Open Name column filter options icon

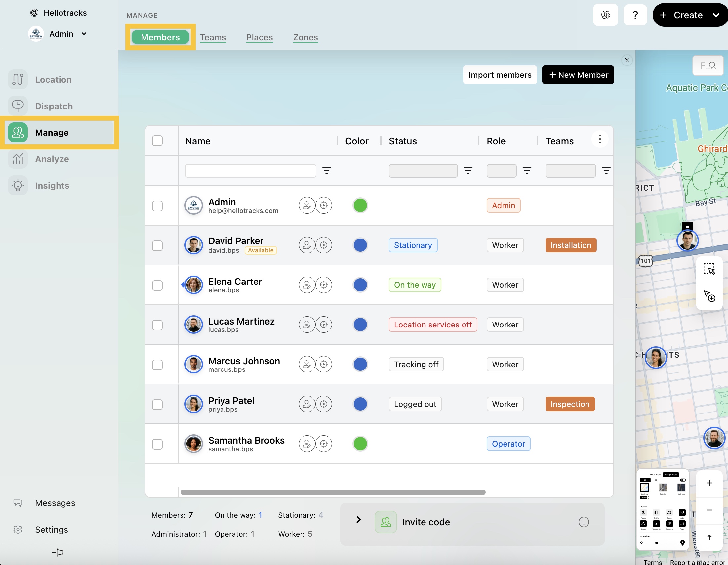pyautogui.click(x=326, y=171)
